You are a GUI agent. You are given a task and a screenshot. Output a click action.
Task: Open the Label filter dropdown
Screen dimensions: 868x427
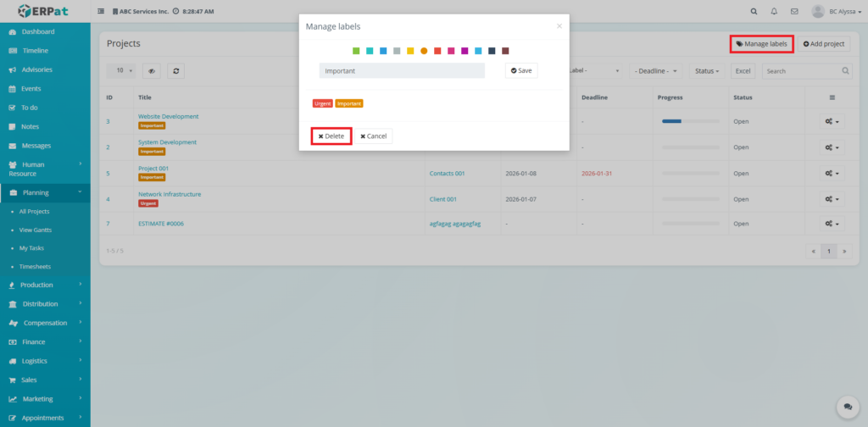[x=596, y=71]
